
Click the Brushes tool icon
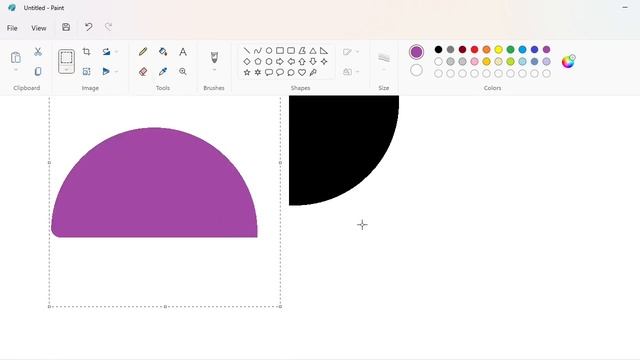pyautogui.click(x=214, y=57)
